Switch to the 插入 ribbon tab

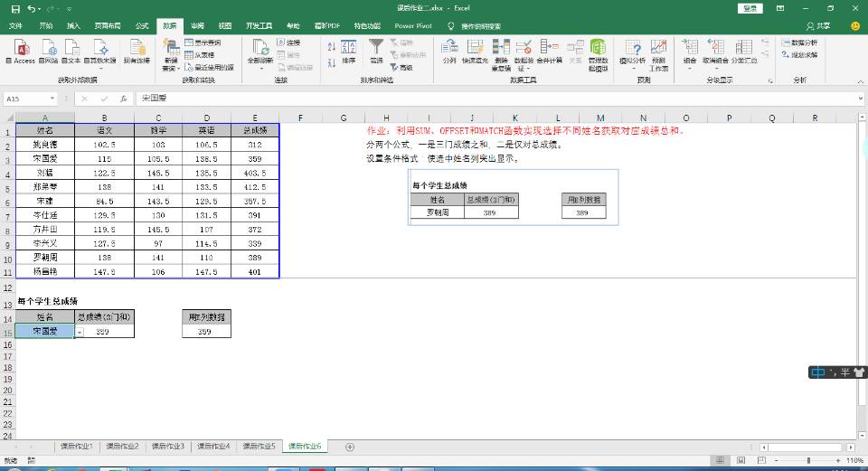[73, 26]
